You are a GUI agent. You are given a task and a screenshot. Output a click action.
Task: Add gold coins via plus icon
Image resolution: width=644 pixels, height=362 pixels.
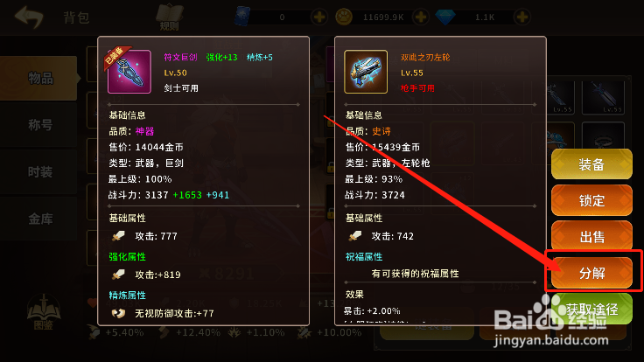(421, 17)
